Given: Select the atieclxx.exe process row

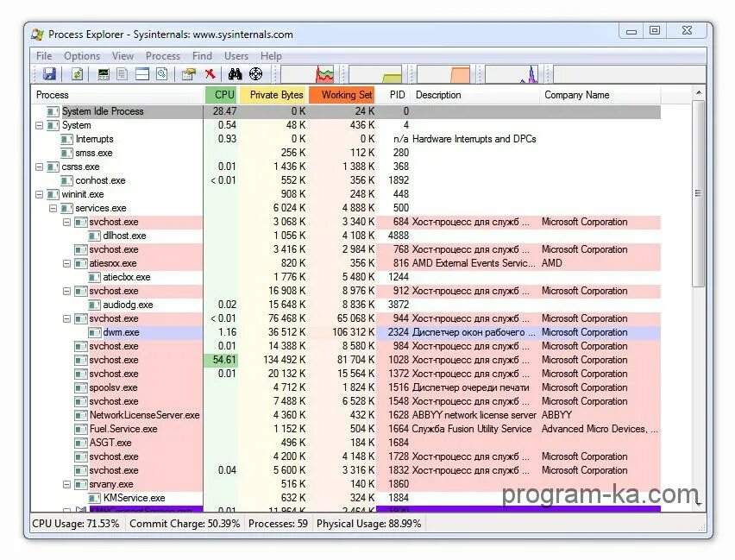Looking at the screenshot, I should click(346, 277).
